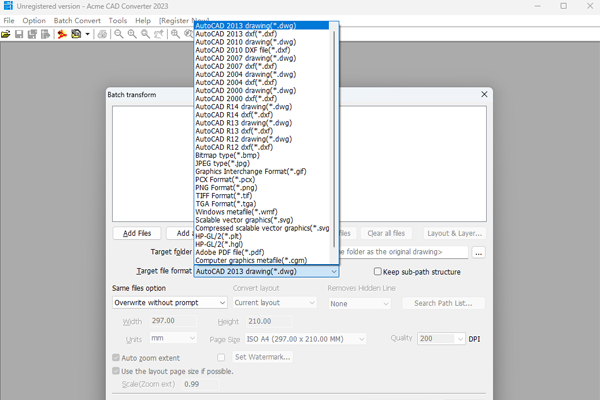
Task: Close the Batch transform dialog
Action: pos(484,94)
